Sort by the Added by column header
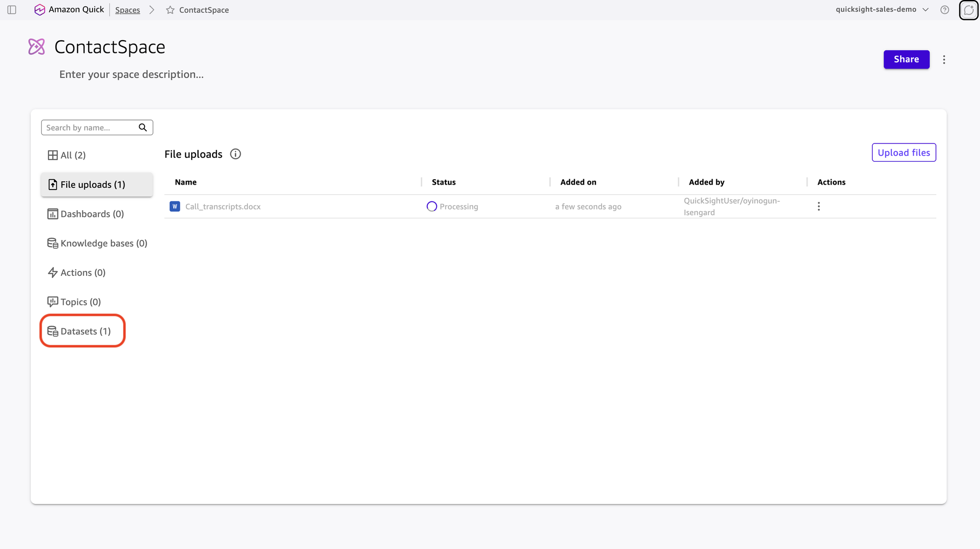980x549 pixels. [707, 182]
